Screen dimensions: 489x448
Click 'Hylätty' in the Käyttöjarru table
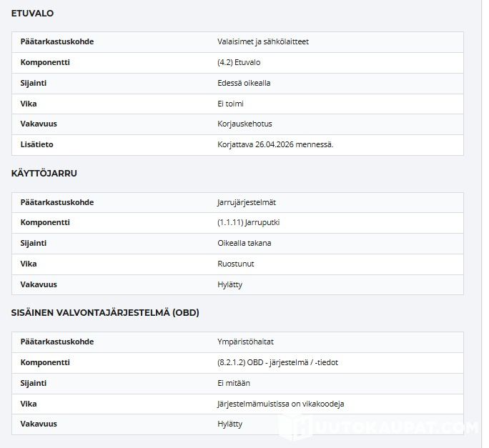point(229,284)
